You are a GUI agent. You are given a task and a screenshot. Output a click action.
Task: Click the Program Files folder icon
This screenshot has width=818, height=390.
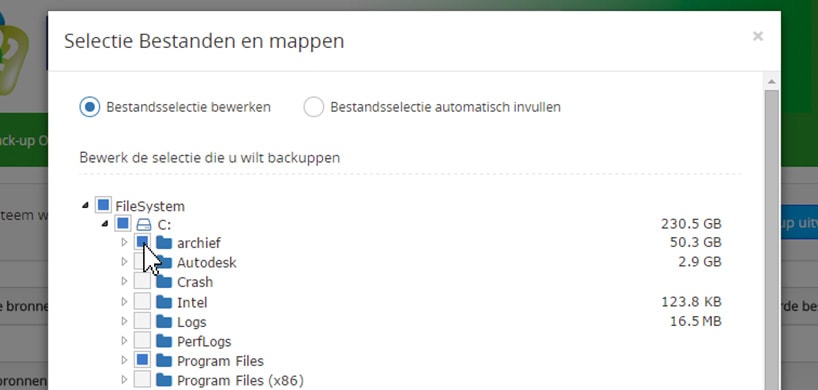[x=164, y=361]
